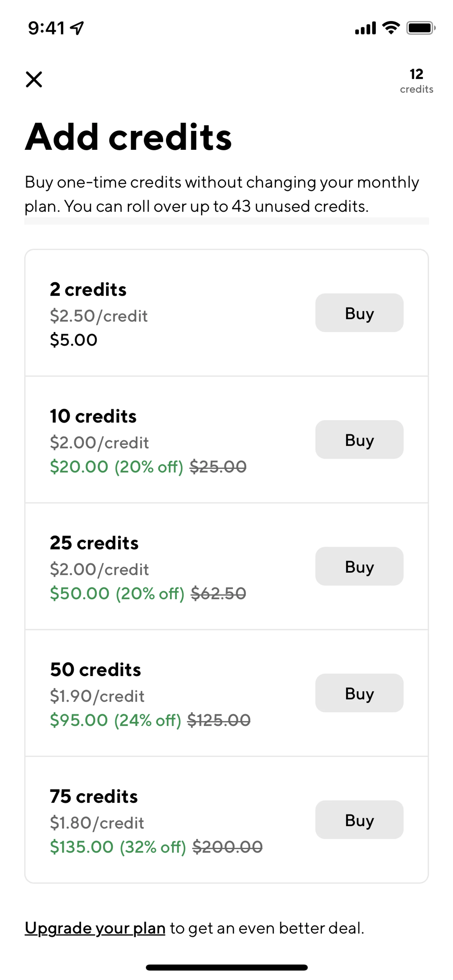Tap the Add credits heading

click(128, 137)
